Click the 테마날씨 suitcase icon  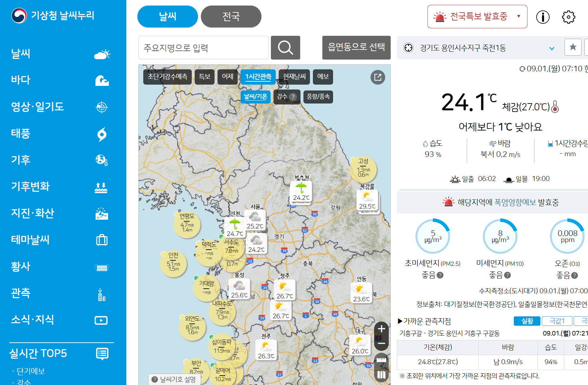coord(102,240)
